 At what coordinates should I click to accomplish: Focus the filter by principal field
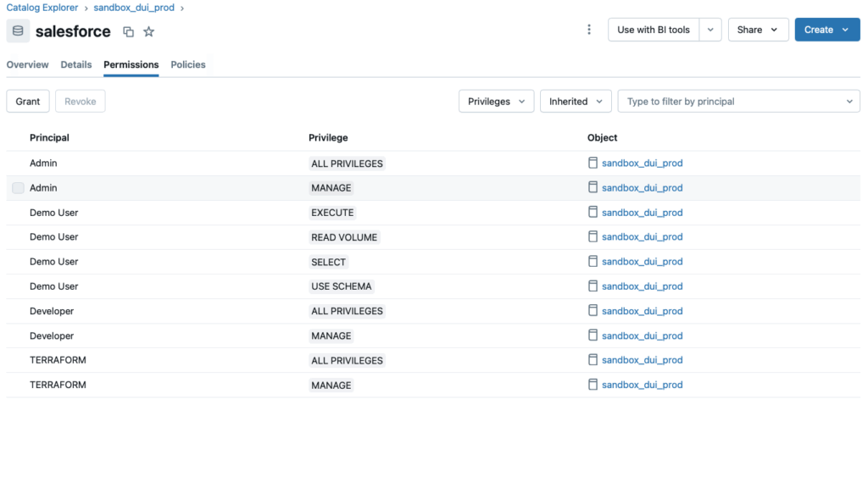pyautogui.click(x=739, y=102)
